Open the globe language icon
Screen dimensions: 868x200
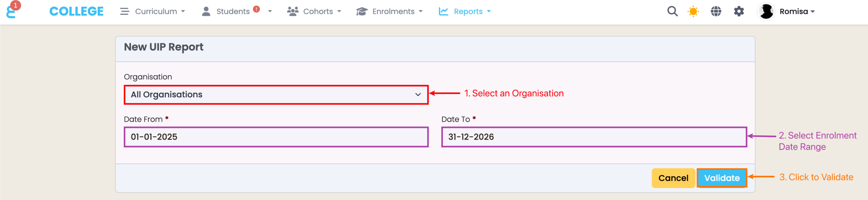[x=716, y=12]
